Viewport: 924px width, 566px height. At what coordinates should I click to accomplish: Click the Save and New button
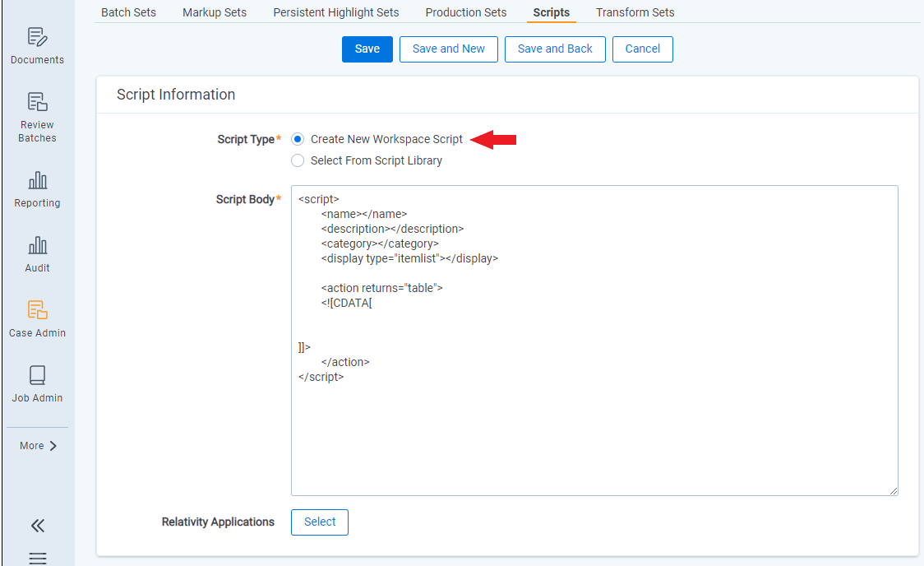pos(449,49)
